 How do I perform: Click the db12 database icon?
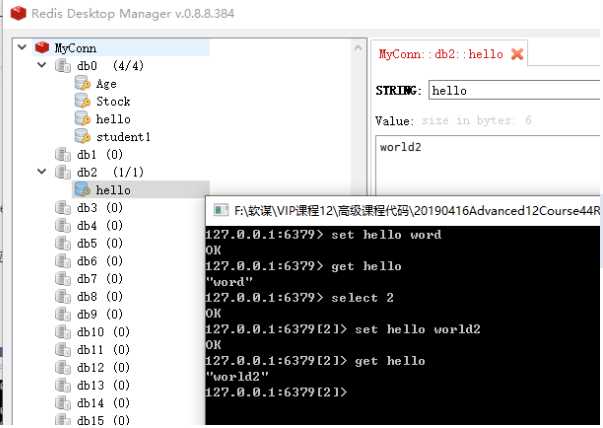pyautogui.click(x=63, y=367)
